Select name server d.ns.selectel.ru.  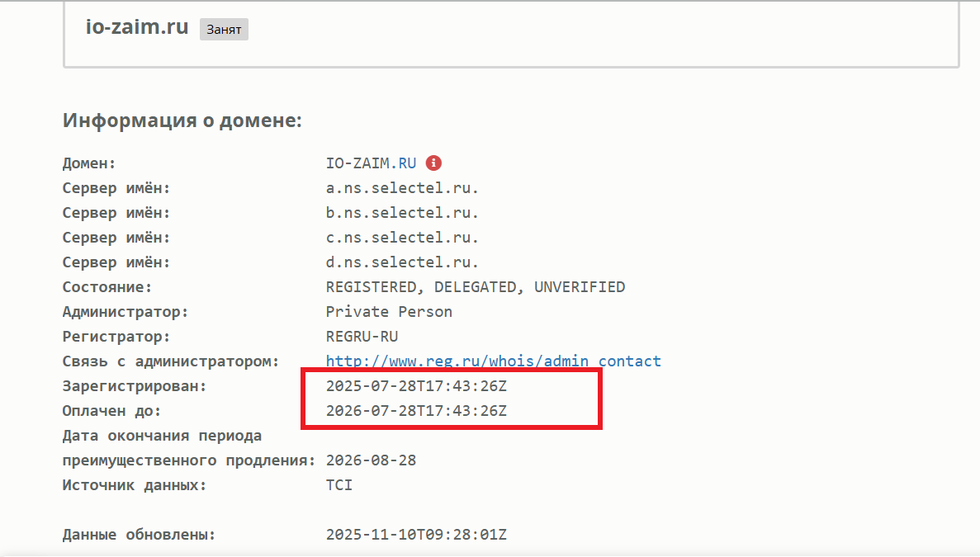pos(402,262)
